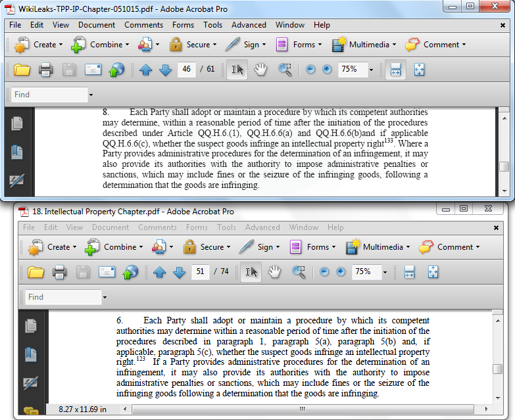Screen dimensions: 515x420
Task: Click Print icon in Chapter 18 window
Action: (x=59, y=272)
